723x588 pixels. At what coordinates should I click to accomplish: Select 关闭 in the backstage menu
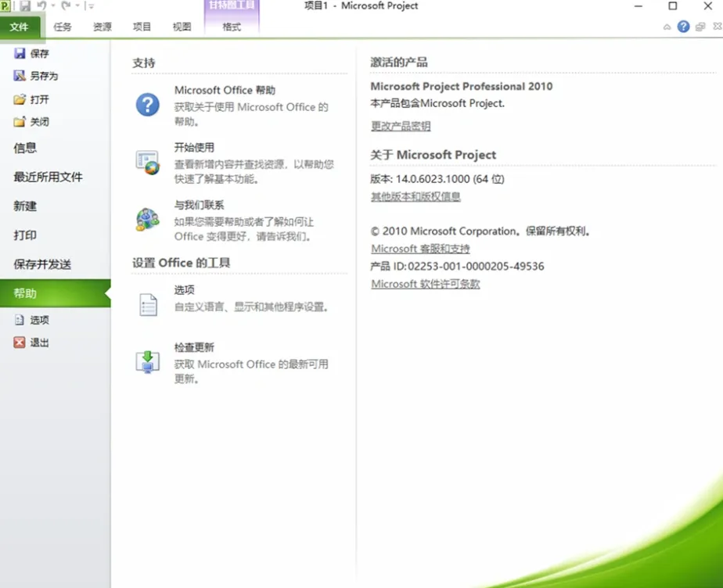[31, 122]
